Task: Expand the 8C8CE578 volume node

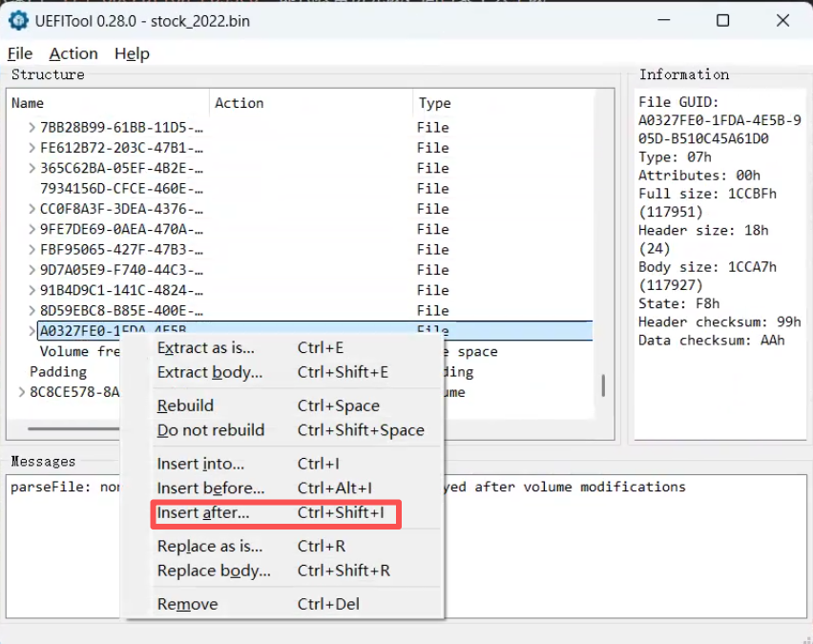Action: pos(22,392)
